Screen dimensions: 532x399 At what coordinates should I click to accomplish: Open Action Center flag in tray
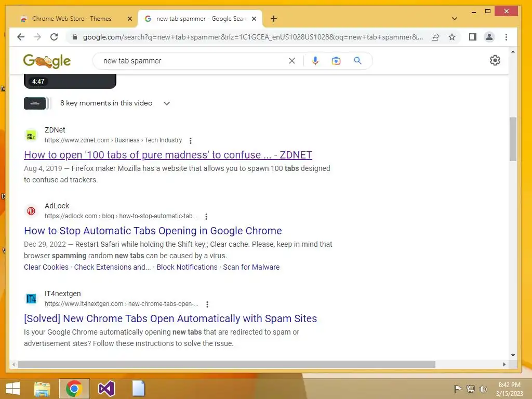tap(458, 389)
